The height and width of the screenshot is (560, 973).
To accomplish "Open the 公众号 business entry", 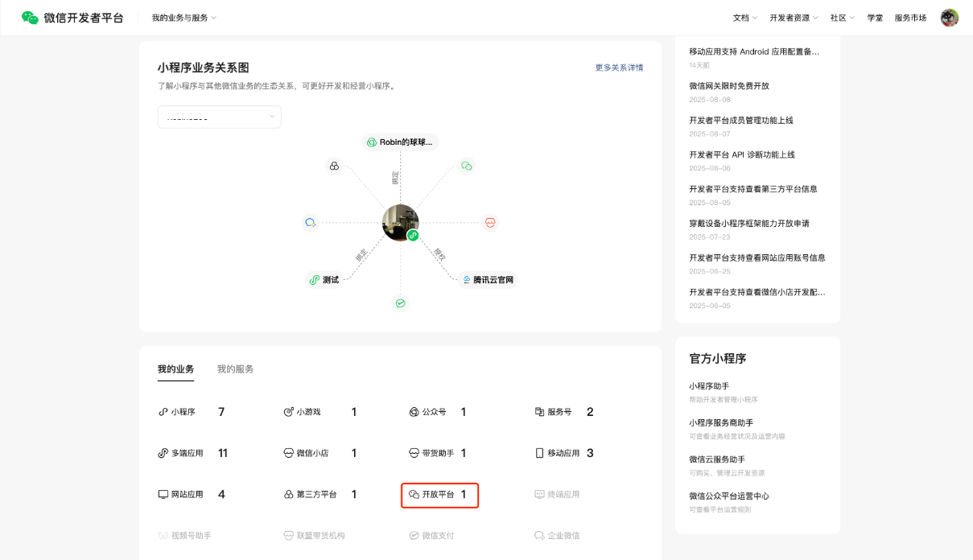I will pyautogui.click(x=434, y=412).
